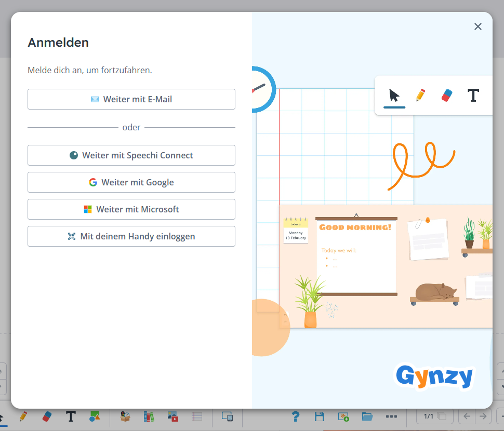Sign in with Weiter mit Google
Screen dimensions: 504x431
[131, 182]
